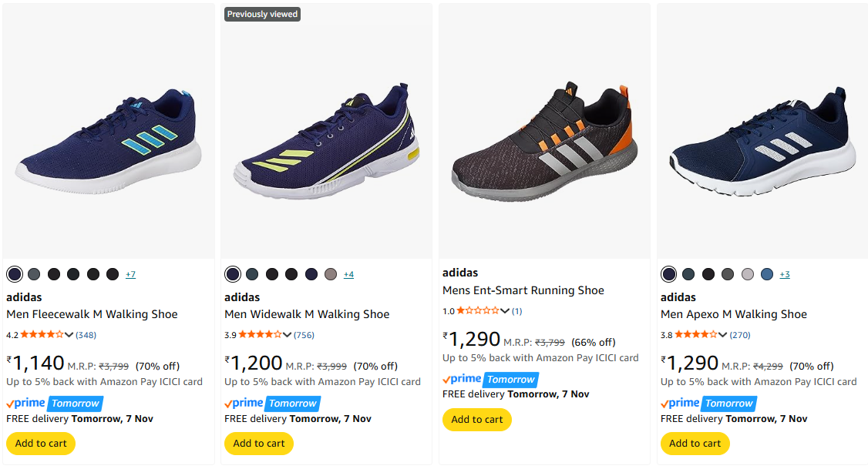
Task: Expand rating chevron for Apexo shoe
Action: tap(723, 335)
